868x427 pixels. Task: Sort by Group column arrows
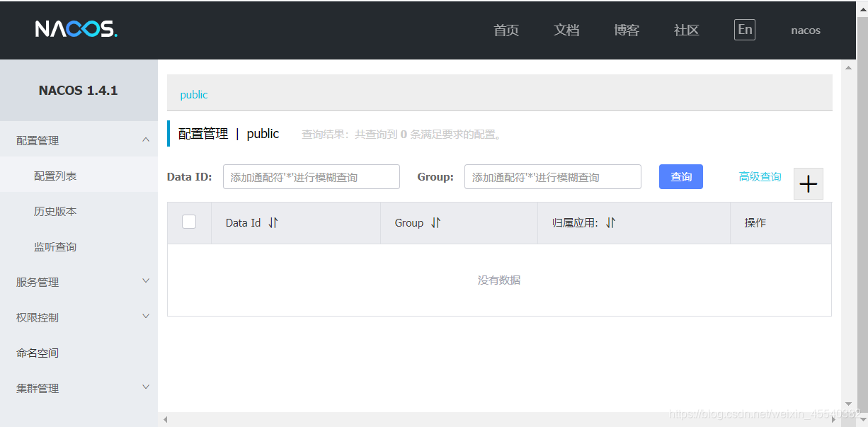[435, 222]
